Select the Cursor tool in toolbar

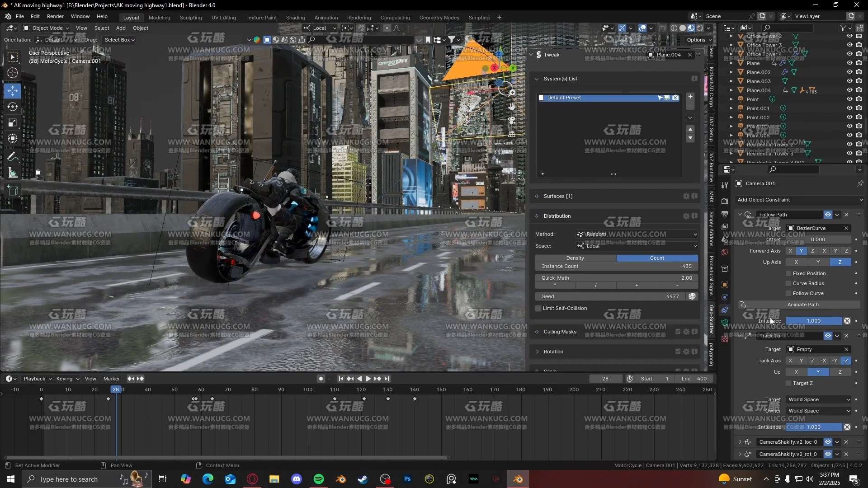click(13, 73)
